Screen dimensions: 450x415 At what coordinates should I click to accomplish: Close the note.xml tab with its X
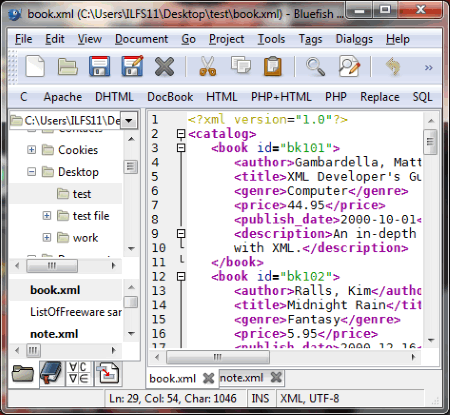click(x=276, y=377)
